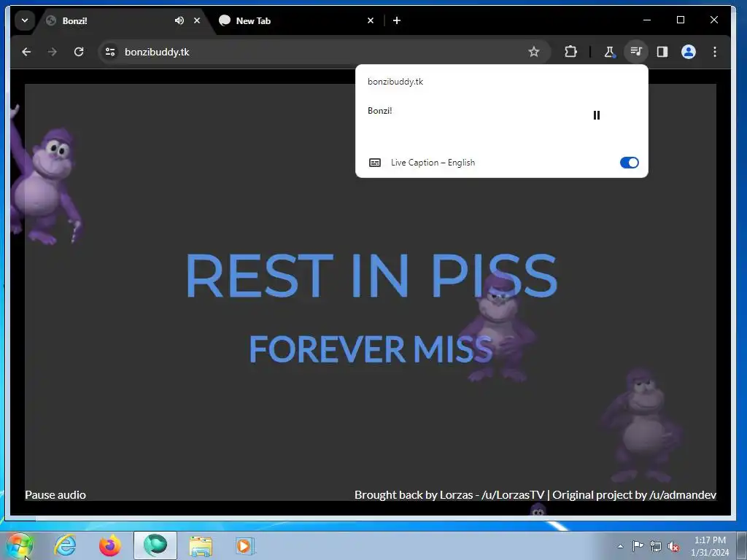
Task: Click the Bonzi gorilla above the credits line
Action: [x=640, y=426]
